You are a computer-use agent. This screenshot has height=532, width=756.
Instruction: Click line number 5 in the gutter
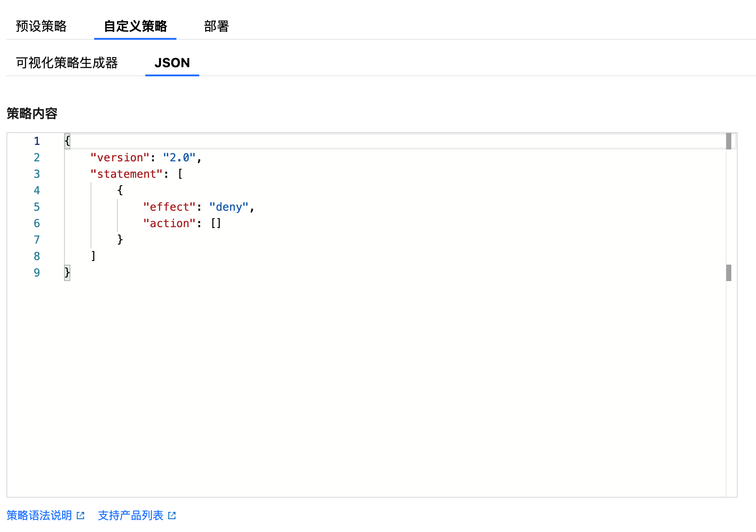(37, 207)
